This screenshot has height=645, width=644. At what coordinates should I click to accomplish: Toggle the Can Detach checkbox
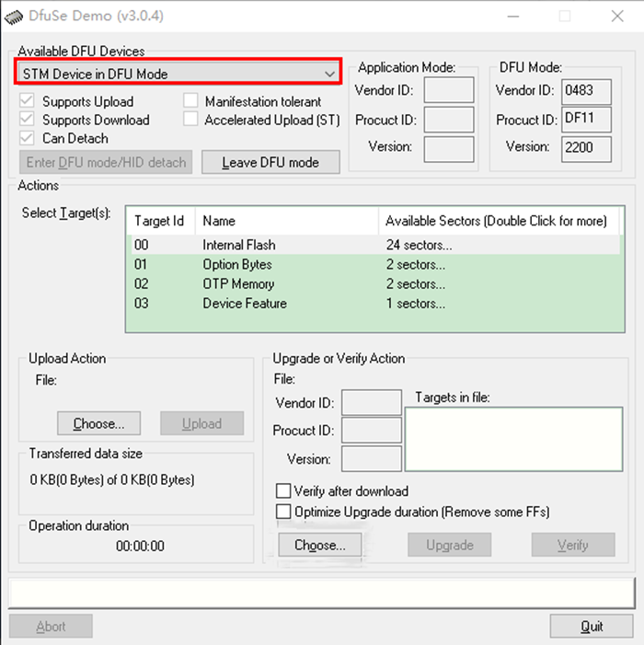(28, 138)
